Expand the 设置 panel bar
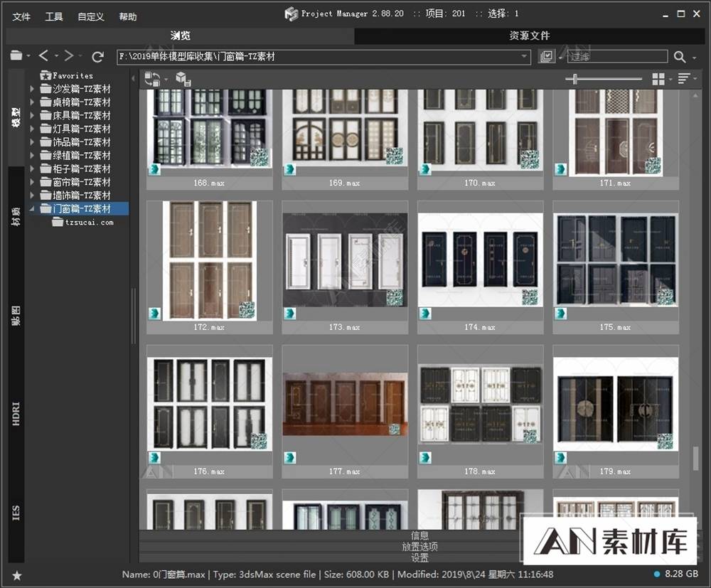711x588 pixels. (419, 557)
